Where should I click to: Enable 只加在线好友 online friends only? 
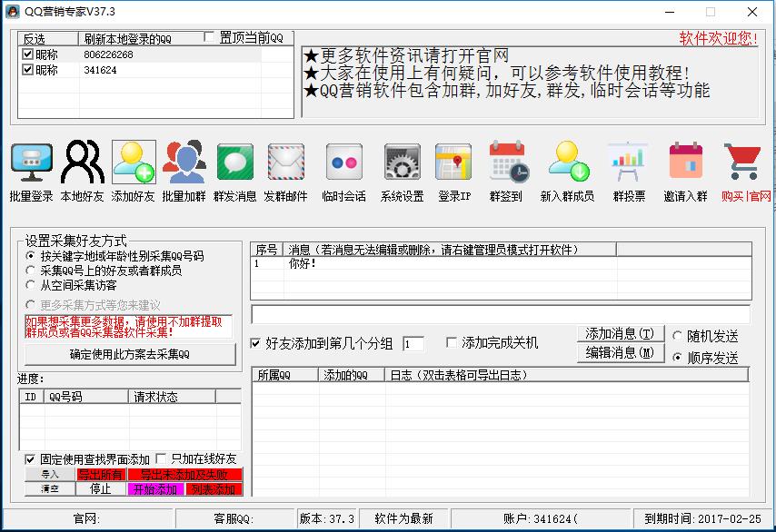(160, 459)
